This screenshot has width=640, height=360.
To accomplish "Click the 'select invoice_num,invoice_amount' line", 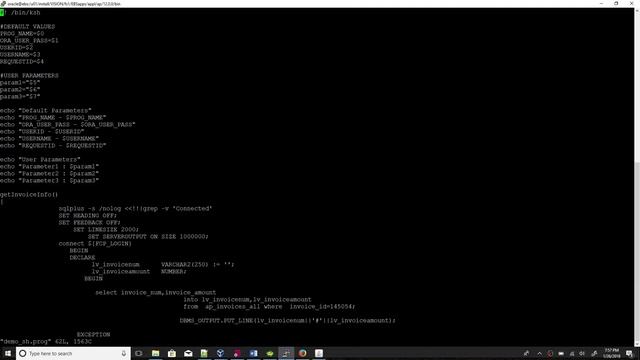I will click(156, 292).
